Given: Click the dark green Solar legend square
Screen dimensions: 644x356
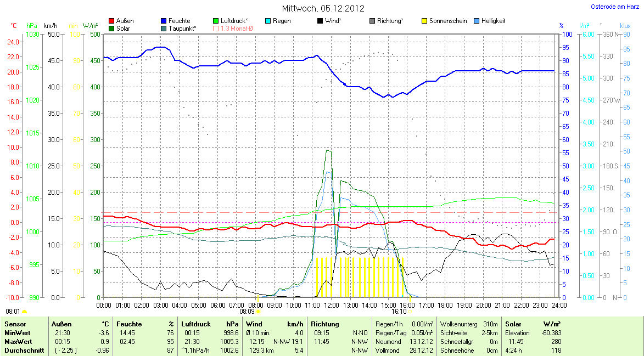Looking at the screenshot, I should pyautogui.click(x=112, y=29).
